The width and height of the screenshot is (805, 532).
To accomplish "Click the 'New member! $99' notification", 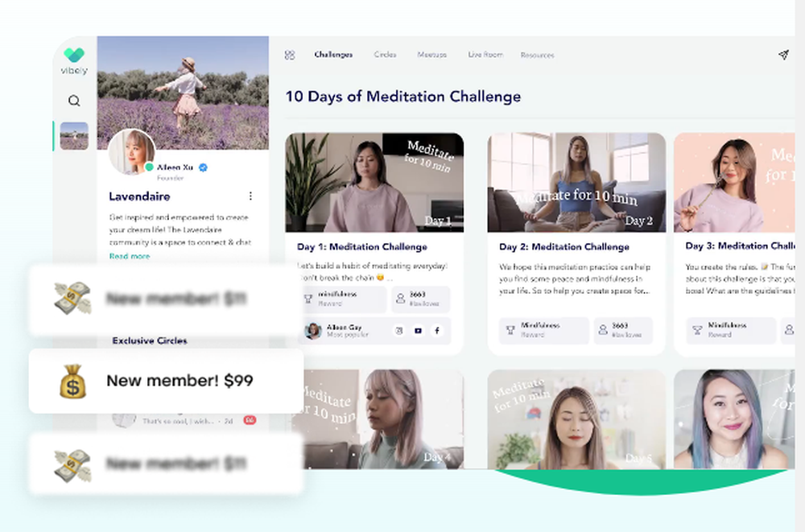I will [x=167, y=381].
